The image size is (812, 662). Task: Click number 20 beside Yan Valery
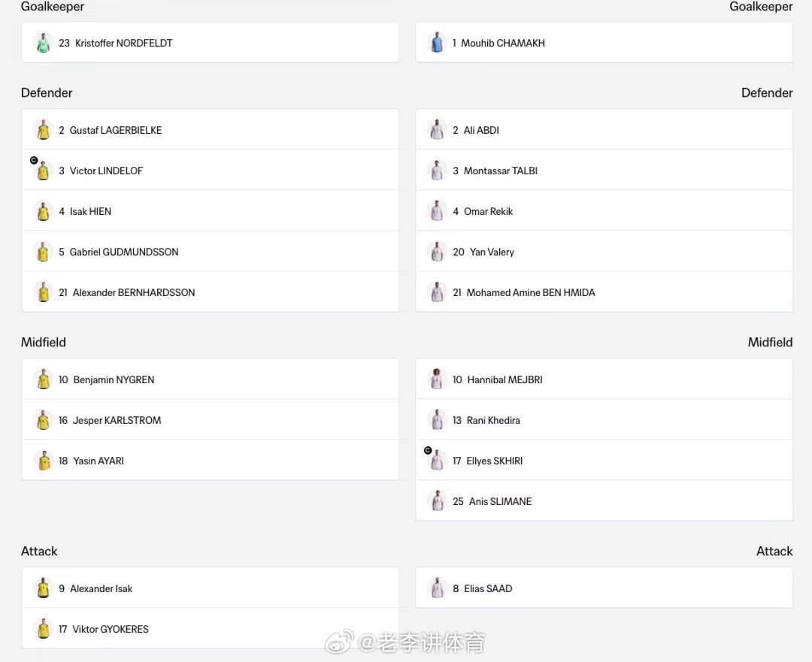tap(459, 252)
